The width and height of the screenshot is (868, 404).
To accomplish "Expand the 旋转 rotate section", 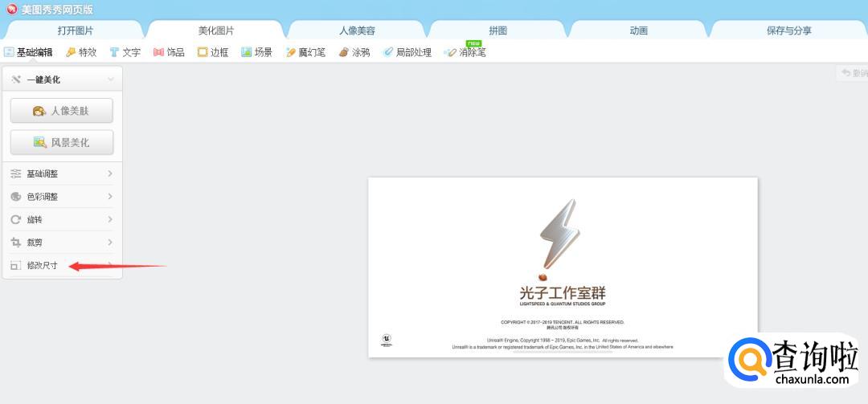I will pos(62,220).
